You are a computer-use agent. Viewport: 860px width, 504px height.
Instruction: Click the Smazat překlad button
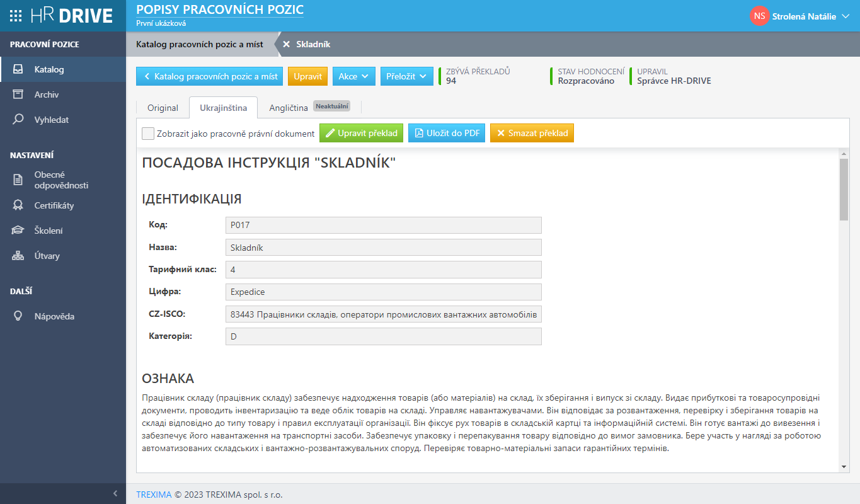(532, 134)
